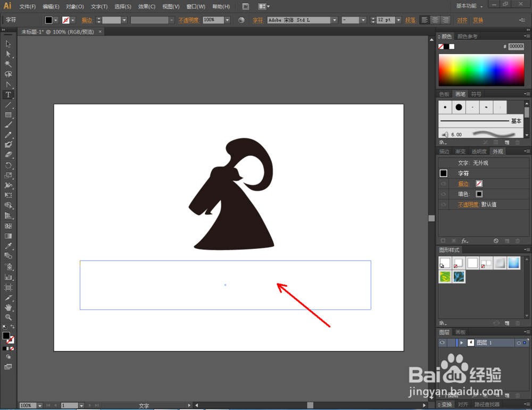Switch to the 色板 tab

tap(444, 94)
